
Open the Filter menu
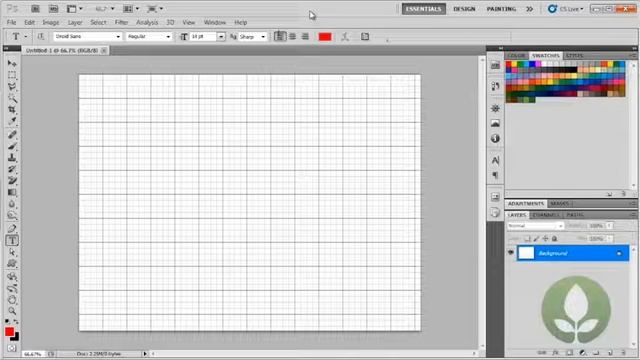(x=121, y=22)
